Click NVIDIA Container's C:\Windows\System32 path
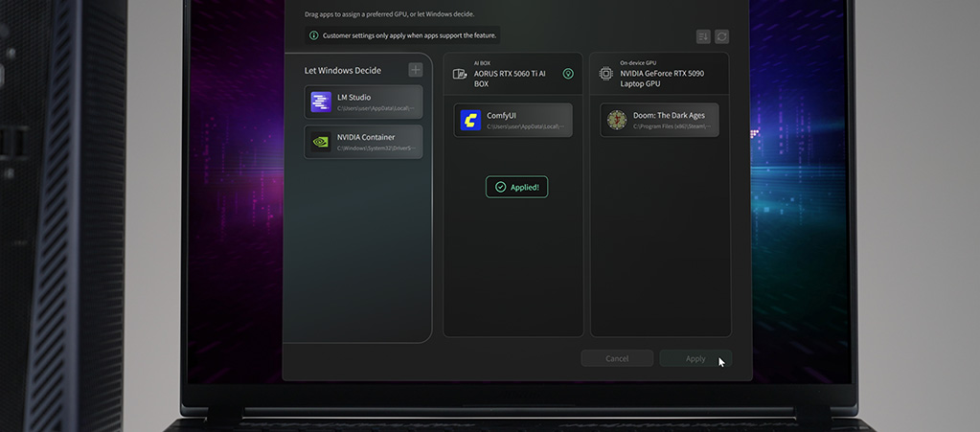 click(376, 148)
